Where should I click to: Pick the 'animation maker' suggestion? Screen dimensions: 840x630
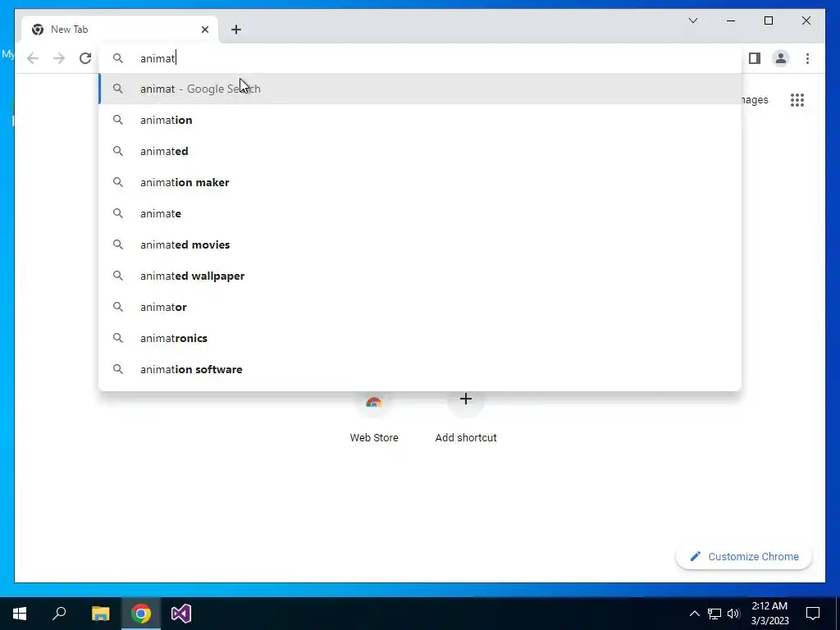[x=421, y=182]
